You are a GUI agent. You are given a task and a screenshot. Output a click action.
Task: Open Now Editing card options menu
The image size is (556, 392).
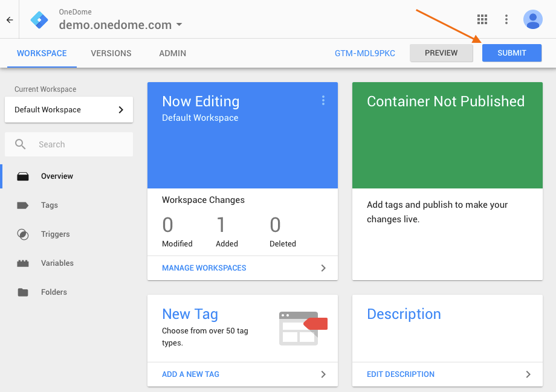pos(323,100)
